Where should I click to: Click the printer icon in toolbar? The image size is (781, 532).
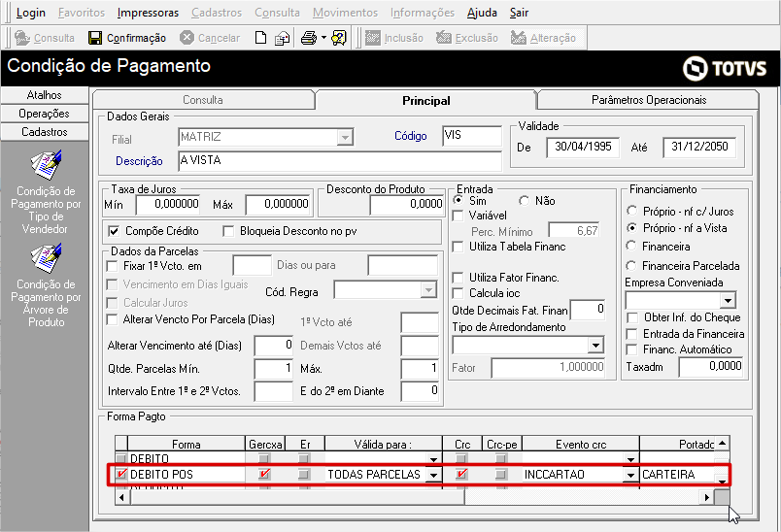click(x=308, y=38)
